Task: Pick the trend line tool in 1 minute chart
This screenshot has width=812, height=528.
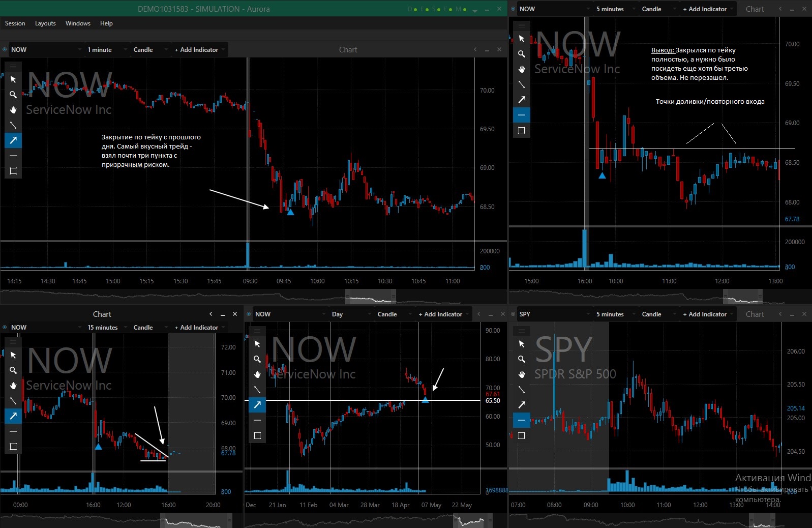Action: click(x=13, y=125)
